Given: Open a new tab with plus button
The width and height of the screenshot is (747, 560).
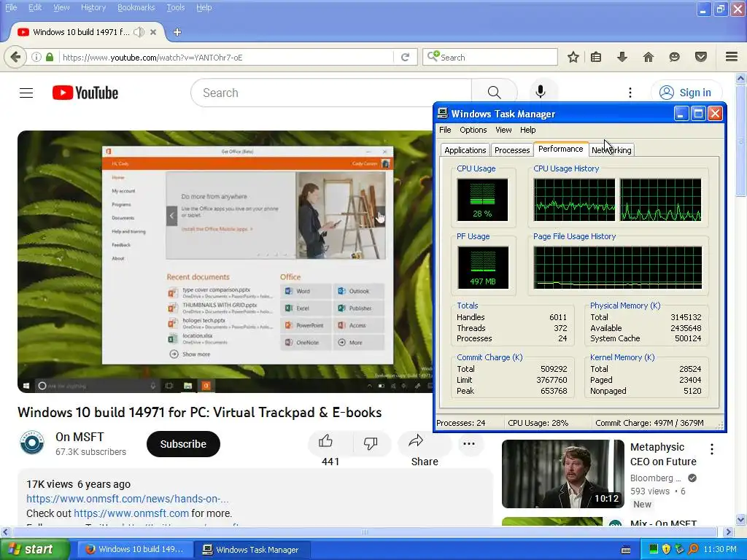Looking at the screenshot, I should click(x=177, y=32).
